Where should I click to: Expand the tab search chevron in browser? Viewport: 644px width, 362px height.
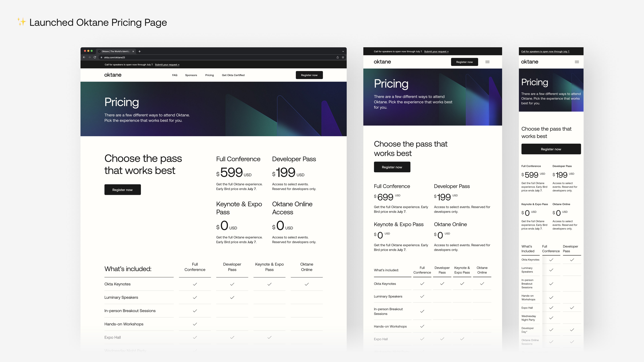pos(343,51)
